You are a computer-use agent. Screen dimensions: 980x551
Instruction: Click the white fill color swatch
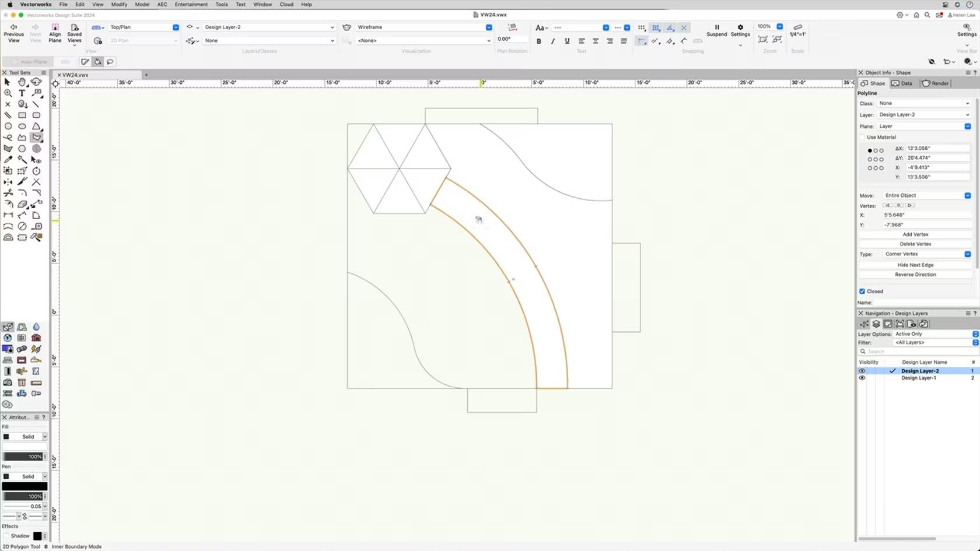[x=24, y=447]
